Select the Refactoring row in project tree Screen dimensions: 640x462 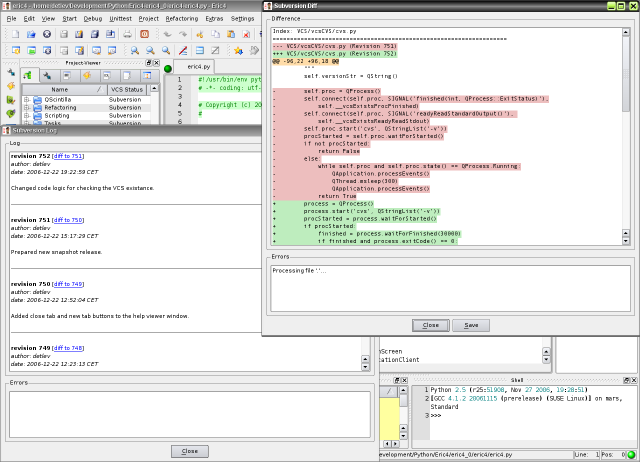click(x=87, y=108)
